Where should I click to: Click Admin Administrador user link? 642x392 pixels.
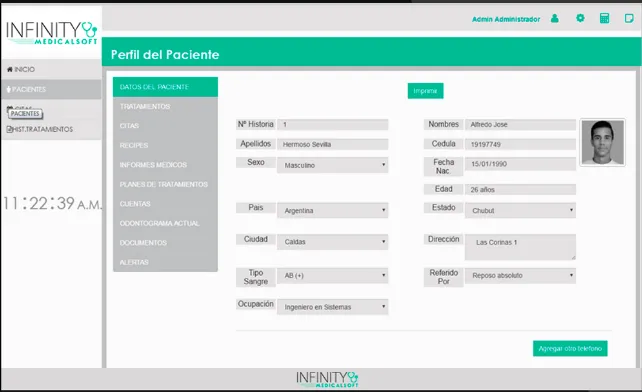[x=506, y=19]
